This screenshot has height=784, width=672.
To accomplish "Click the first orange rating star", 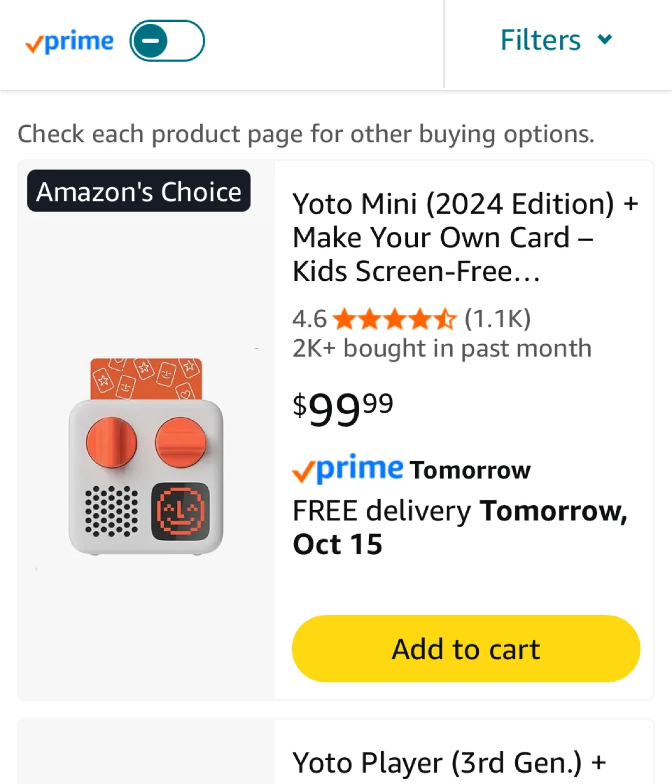I will pyautogui.click(x=344, y=319).
